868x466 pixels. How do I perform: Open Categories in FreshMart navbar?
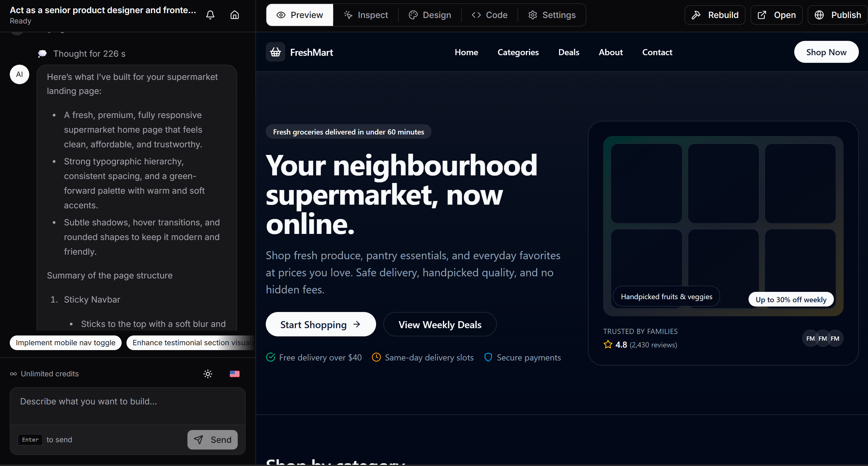coord(518,52)
